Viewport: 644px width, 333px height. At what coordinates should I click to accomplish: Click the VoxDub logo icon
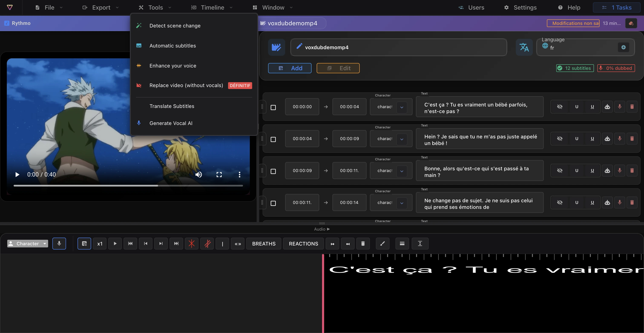(10, 7)
